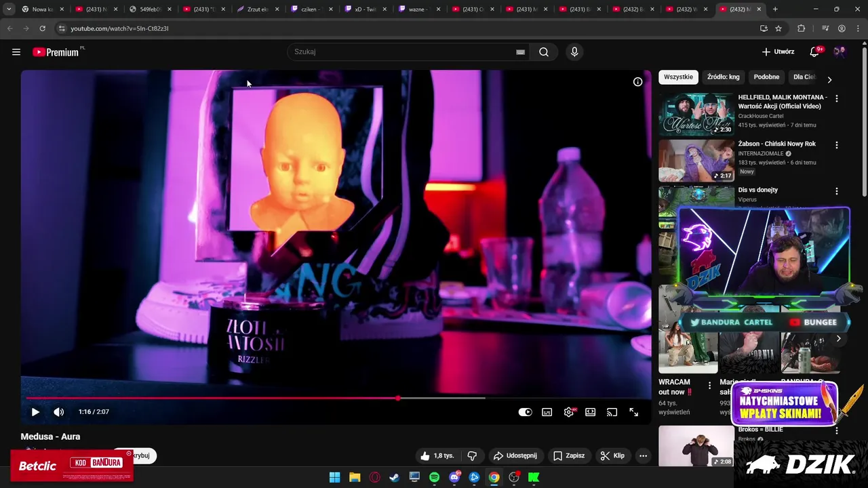Screen dimensions: 868x488
Task: Click the video title Medusa - Aura
Action: click(x=50, y=436)
